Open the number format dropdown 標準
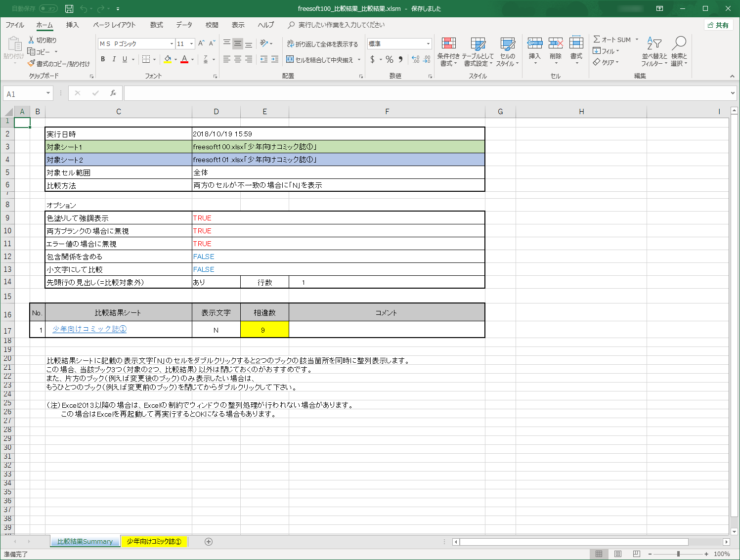Viewport: 740px width, 560px height. (428, 43)
